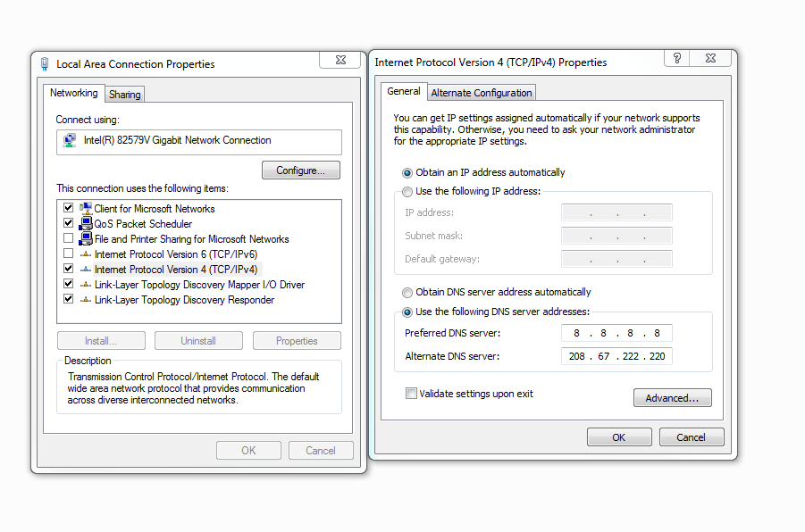Click the Default gateway input field
This screenshot has height=532, width=805.
(616, 259)
